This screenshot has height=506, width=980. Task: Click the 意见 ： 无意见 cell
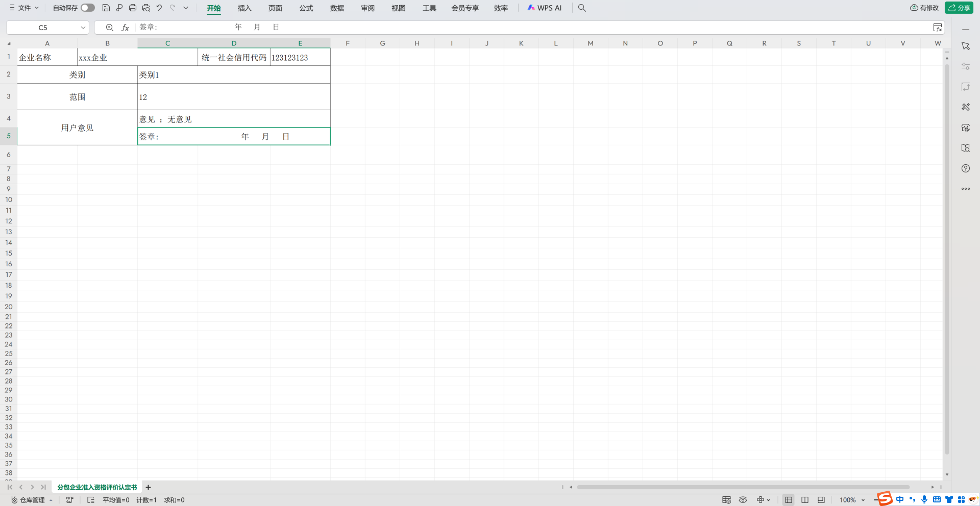click(x=234, y=119)
